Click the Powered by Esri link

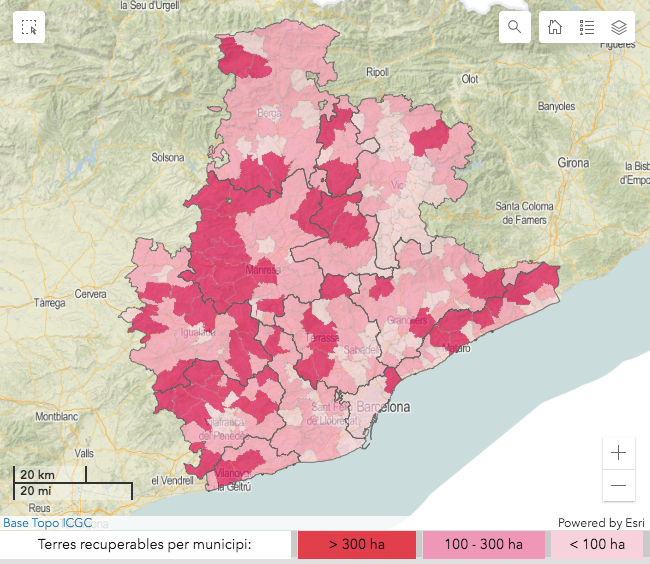(x=601, y=522)
